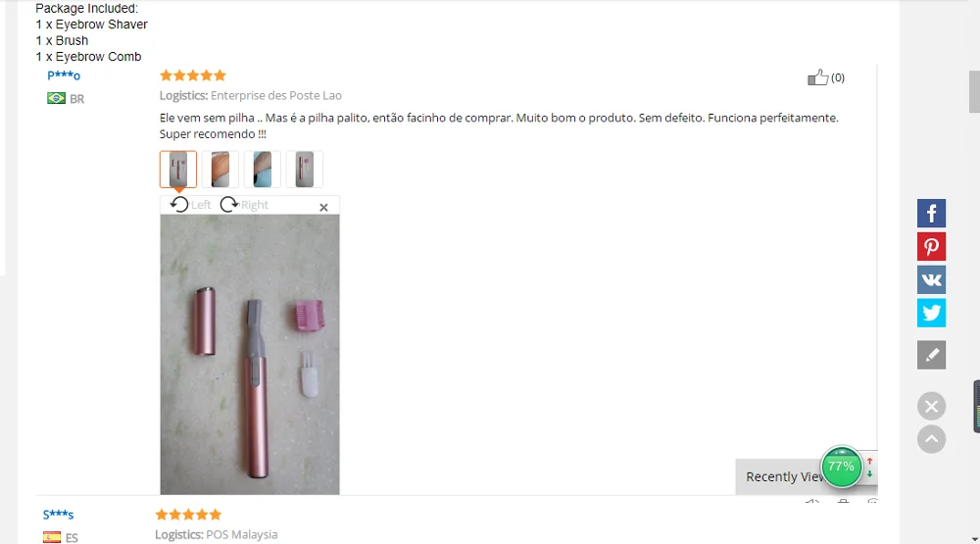The image size is (980, 544).
Task: Pin this product on Pinterest
Action: 931,246
